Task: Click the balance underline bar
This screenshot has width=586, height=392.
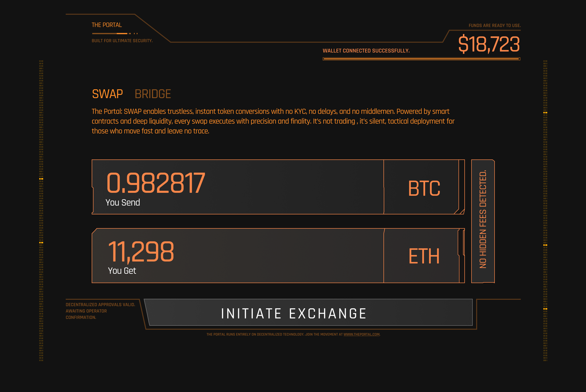Action: pyautogui.click(x=421, y=59)
